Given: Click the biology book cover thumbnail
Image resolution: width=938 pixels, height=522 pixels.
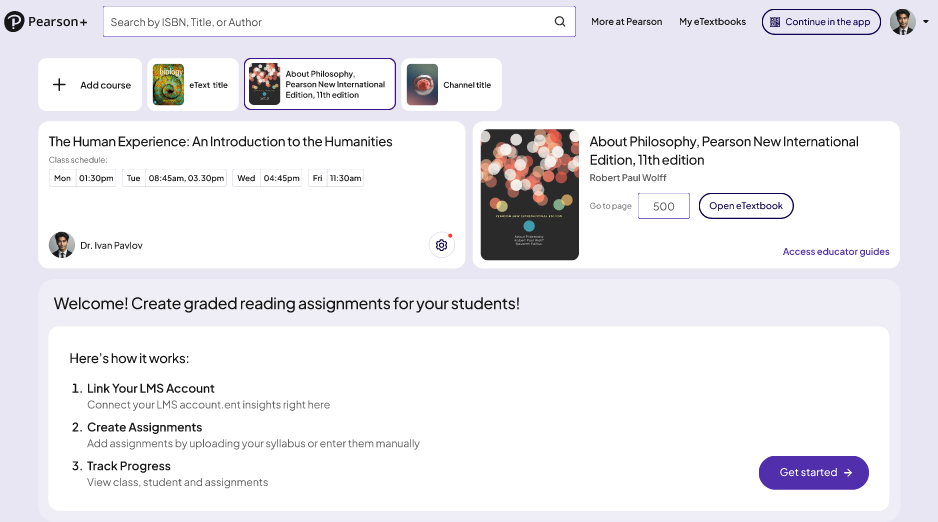Looking at the screenshot, I should [169, 84].
